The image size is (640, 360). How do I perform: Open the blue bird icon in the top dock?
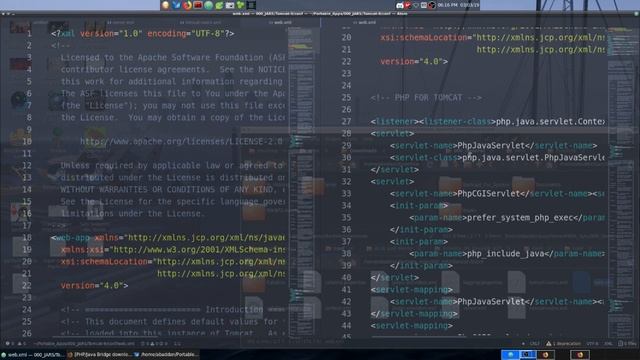coord(176,5)
